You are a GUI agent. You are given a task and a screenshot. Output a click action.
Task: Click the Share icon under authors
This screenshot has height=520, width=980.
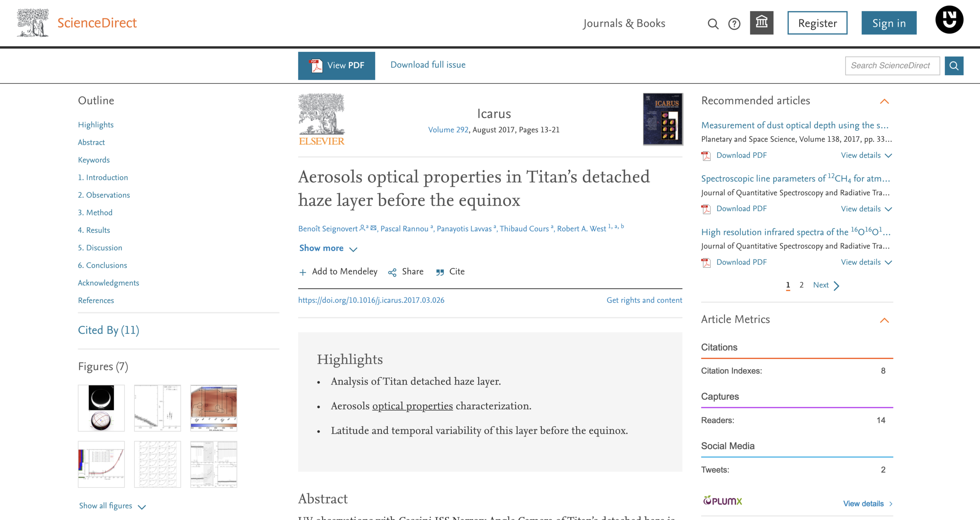[x=392, y=272]
